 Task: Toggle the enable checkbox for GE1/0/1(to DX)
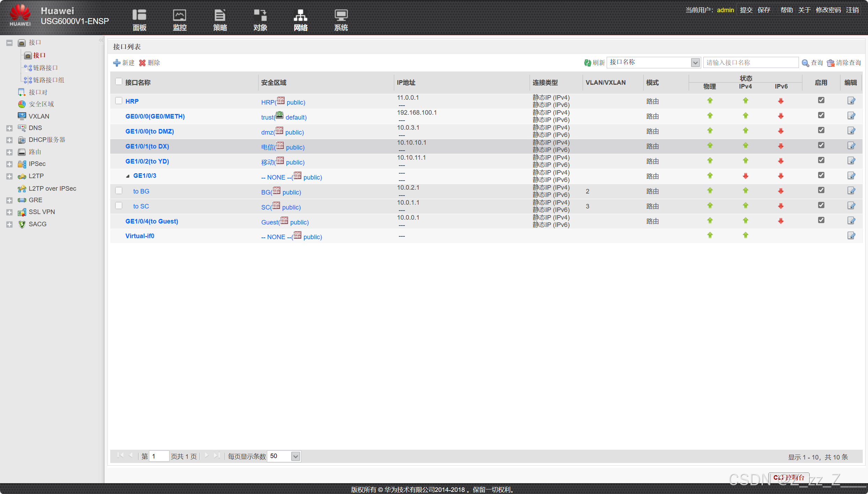click(821, 145)
